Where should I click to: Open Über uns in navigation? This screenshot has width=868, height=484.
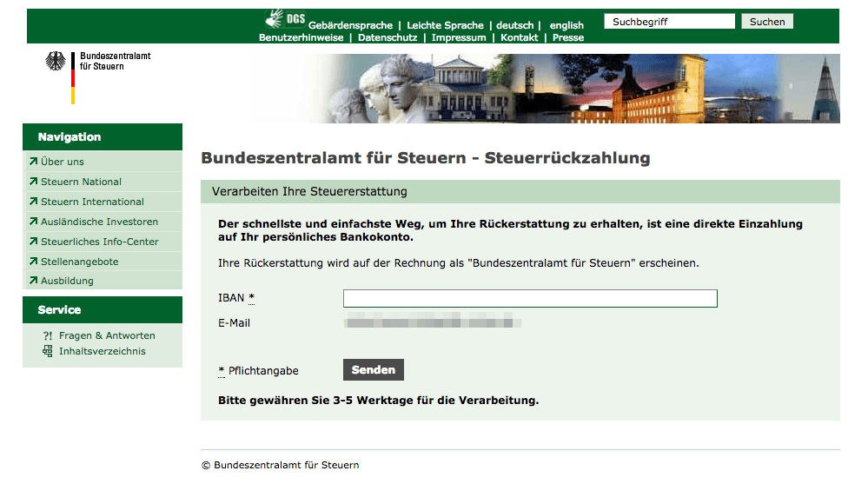tap(63, 162)
